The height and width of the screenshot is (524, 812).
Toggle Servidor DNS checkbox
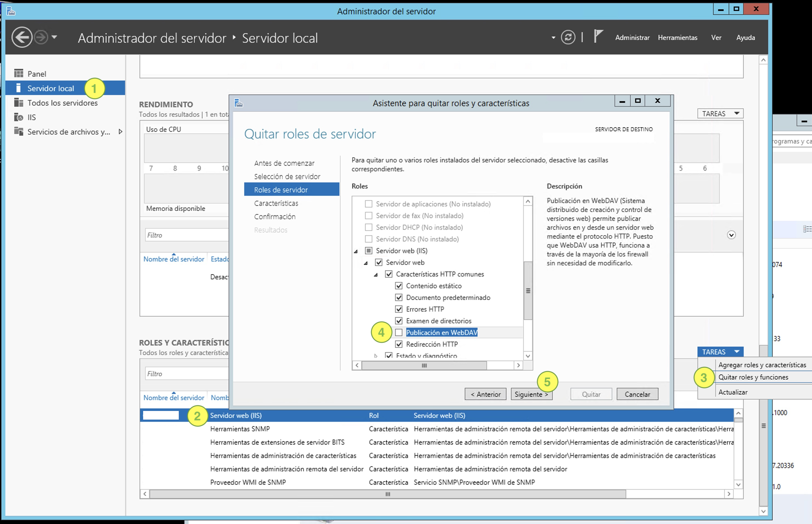(x=369, y=239)
